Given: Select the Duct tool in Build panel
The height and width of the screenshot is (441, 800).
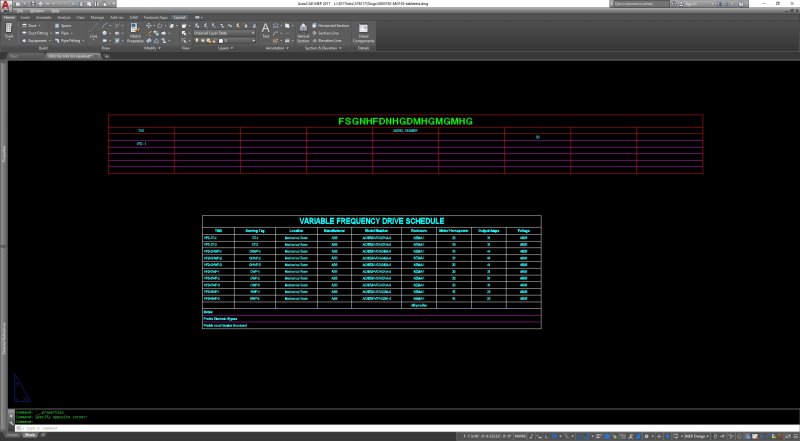Looking at the screenshot, I should click(x=32, y=25).
